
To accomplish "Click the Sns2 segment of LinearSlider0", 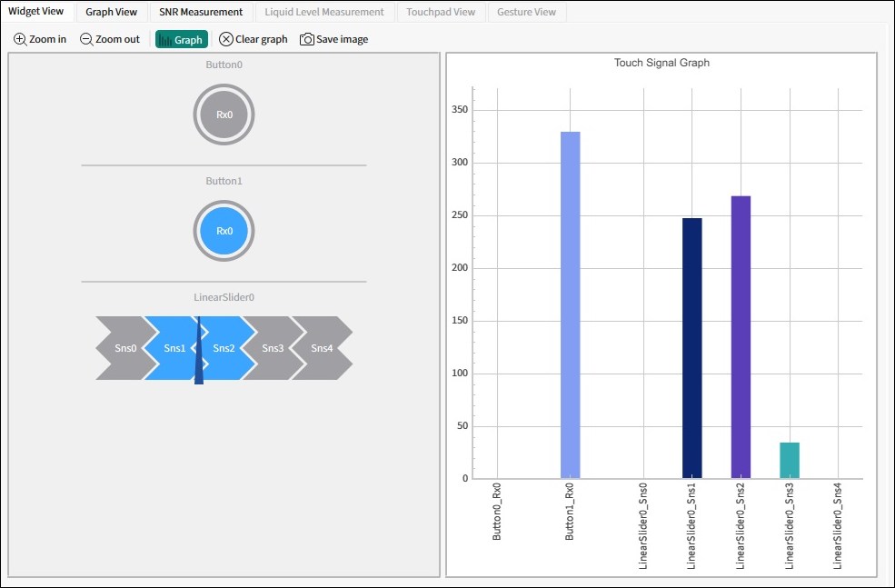I will [x=225, y=348].
